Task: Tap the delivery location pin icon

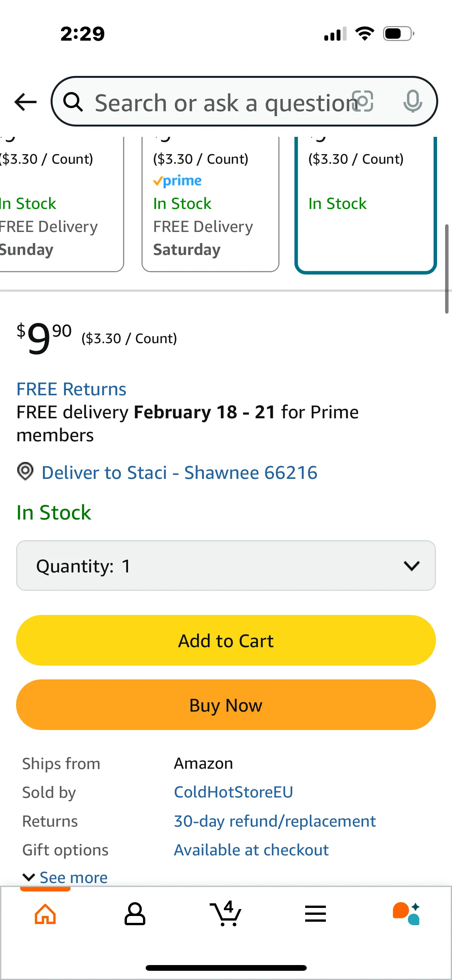Action: [25, 471]
